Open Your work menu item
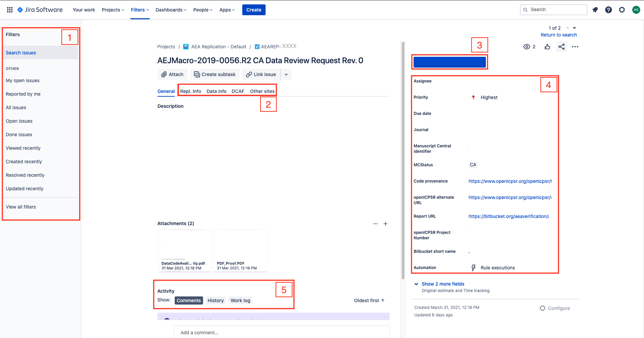Image resolution: width=644 pixels, height=338 pixels. point(84,10)
